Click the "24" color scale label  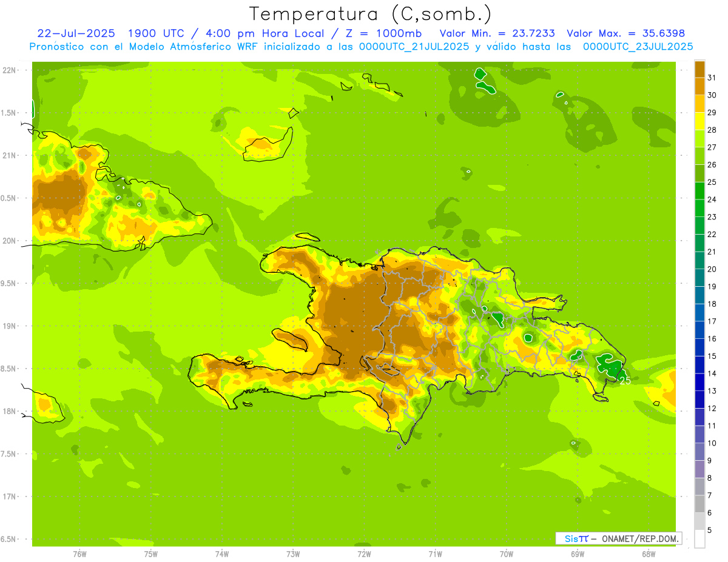tap(712, 199)
